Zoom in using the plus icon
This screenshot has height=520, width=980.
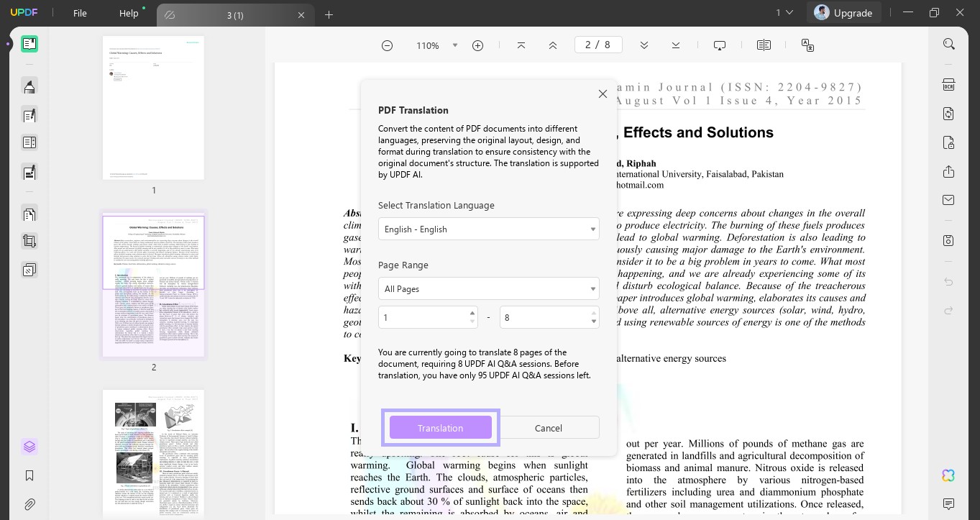pyautogui.click(x=477, y=45)
